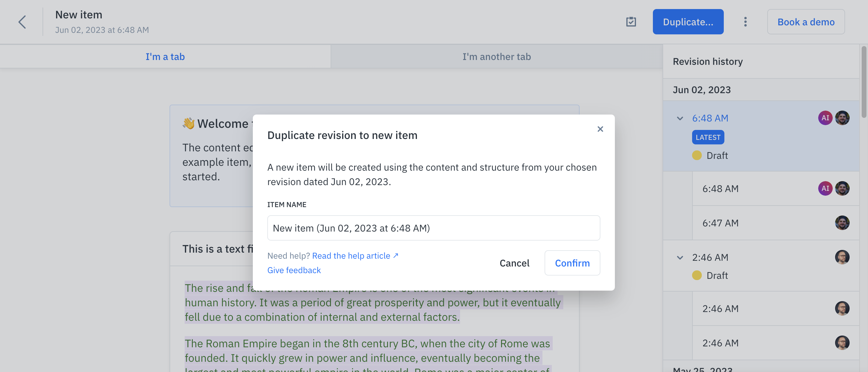The width and height of the screenshot is (868, 372).
Task: Confirm the duplicate revision
Action: [x=572, y=263]
